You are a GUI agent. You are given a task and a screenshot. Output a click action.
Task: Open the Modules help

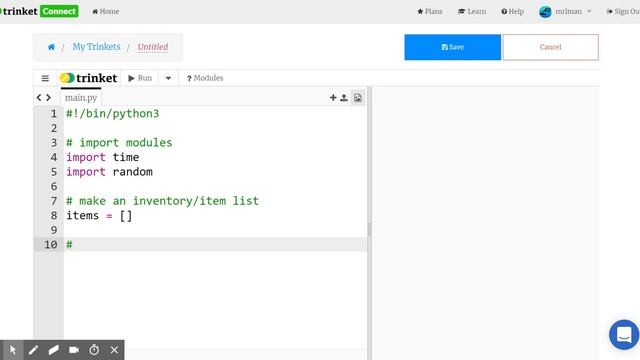point(205,78)
